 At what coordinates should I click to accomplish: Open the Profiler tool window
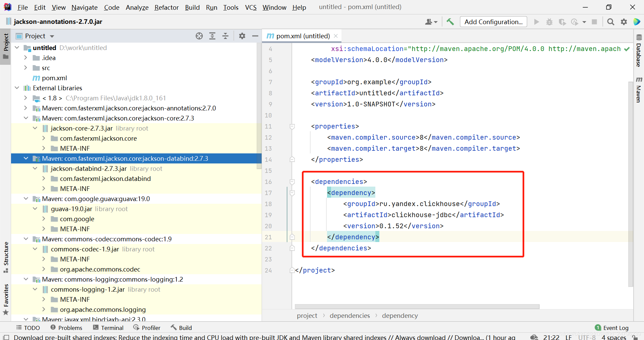pos(147,328)
